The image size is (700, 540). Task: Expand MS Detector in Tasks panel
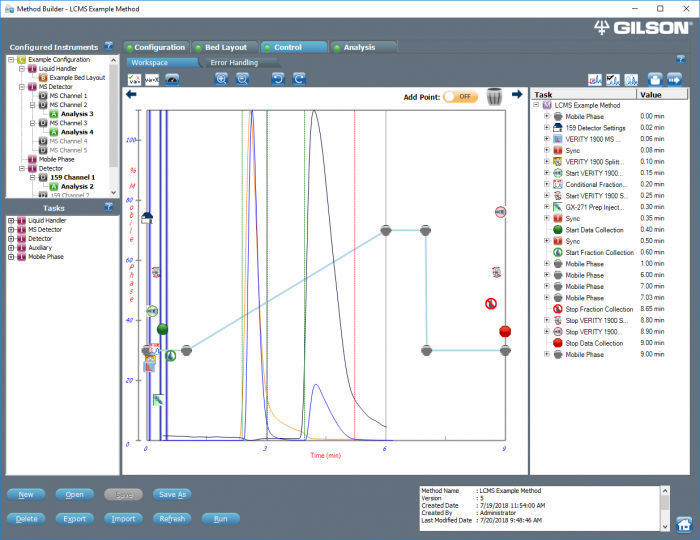pyautogui.click(x=11, y=229)
